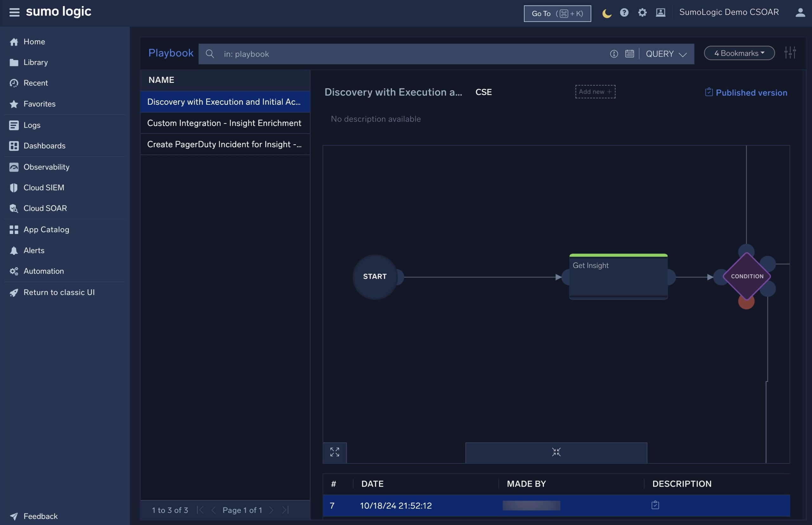812x525 pixels.
Task: Click the No description available text
Action: pos(376,119)
